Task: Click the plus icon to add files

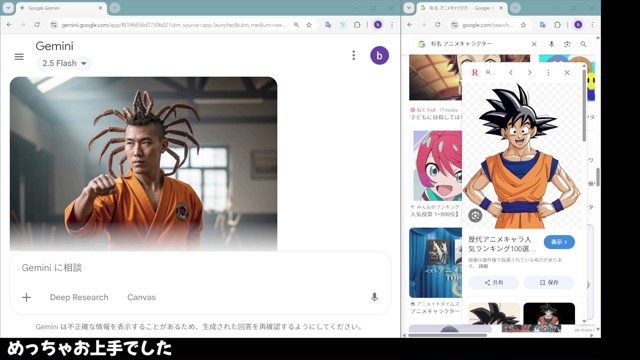Action: pyautogui.click(x=27, y=297)
